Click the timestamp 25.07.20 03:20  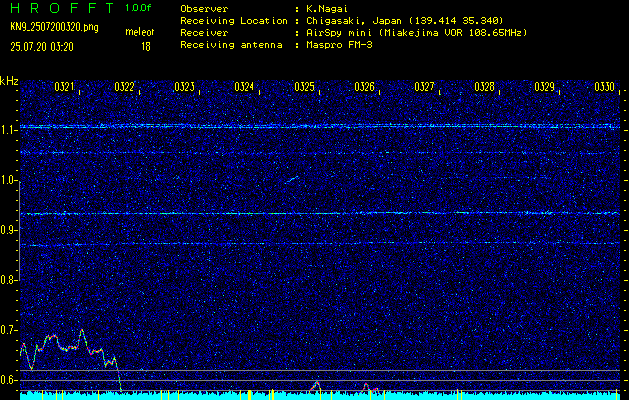pyautogui.click(x=42, y=47)
